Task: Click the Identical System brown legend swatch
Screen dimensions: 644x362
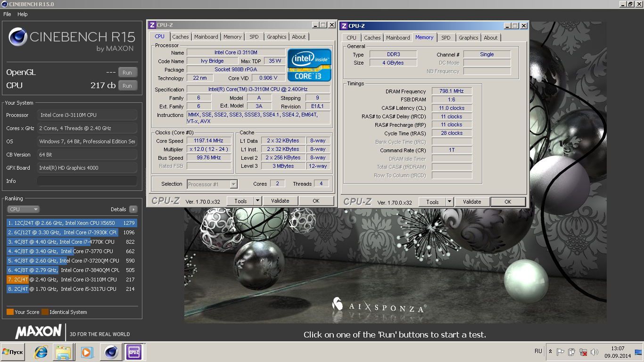Action: coord(45,312)
